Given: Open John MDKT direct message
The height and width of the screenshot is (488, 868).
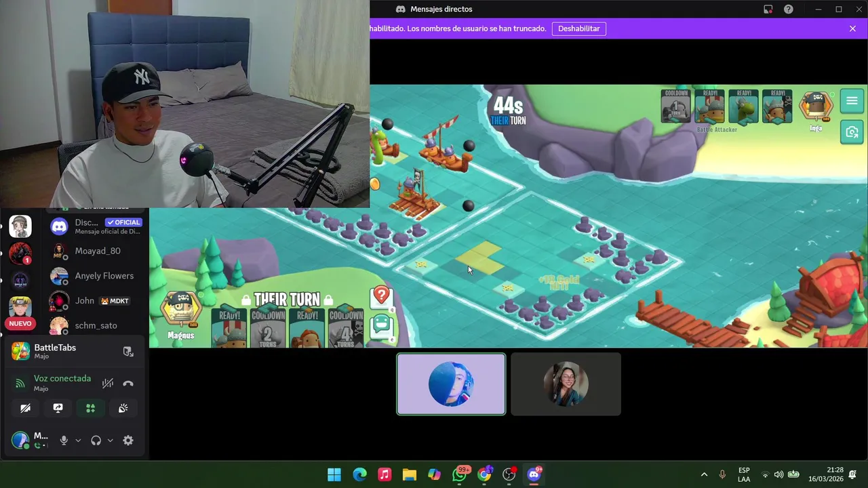Looking at the screenshot, I should coord(96,301).
